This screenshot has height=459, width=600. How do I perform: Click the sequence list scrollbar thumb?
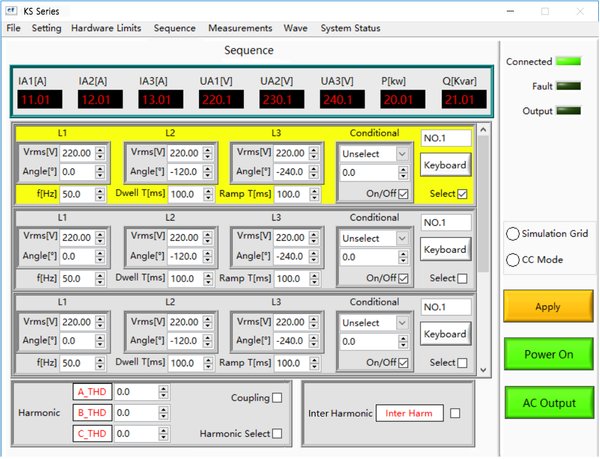pos(483,203)
